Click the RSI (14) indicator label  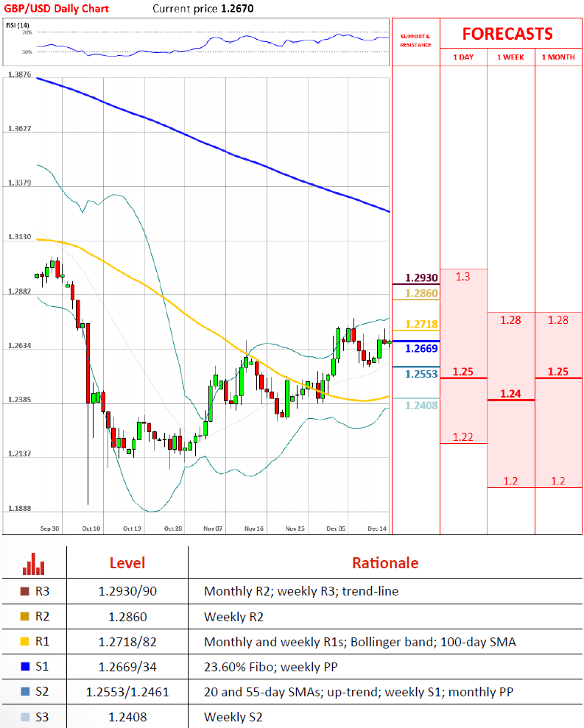(18, 25)
